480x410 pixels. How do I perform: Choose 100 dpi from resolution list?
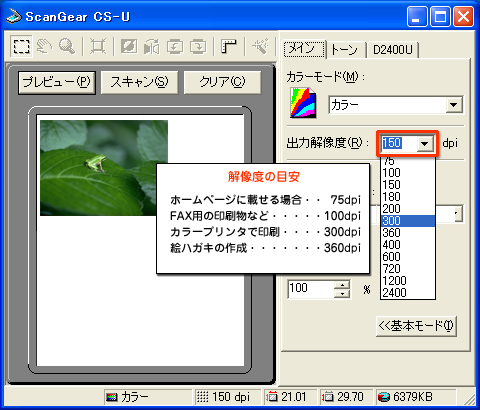[408, 173]
